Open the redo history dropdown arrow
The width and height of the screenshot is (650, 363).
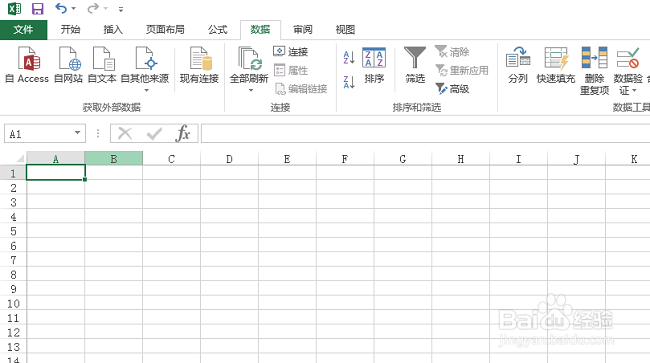pos(106,9)
